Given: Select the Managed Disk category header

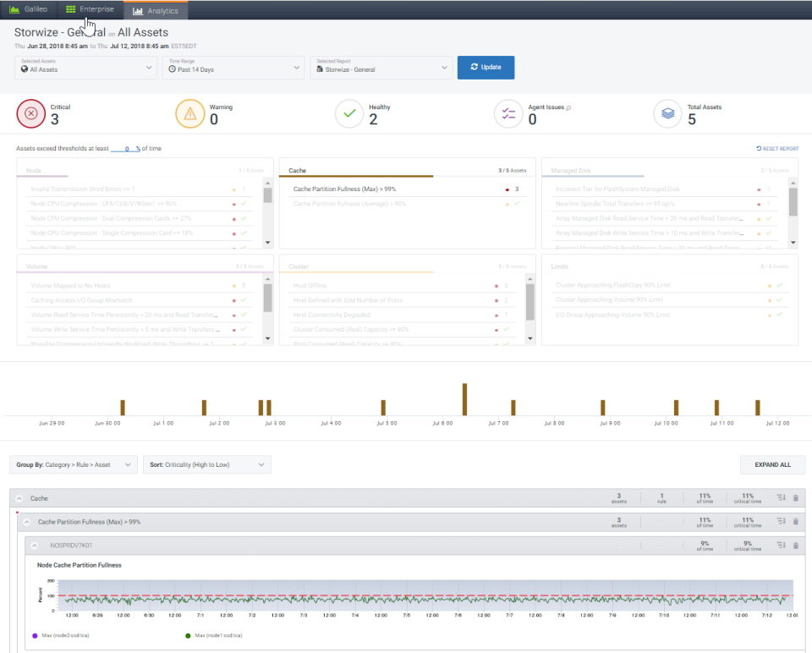Looking at the screenshot, I should 670,170.
